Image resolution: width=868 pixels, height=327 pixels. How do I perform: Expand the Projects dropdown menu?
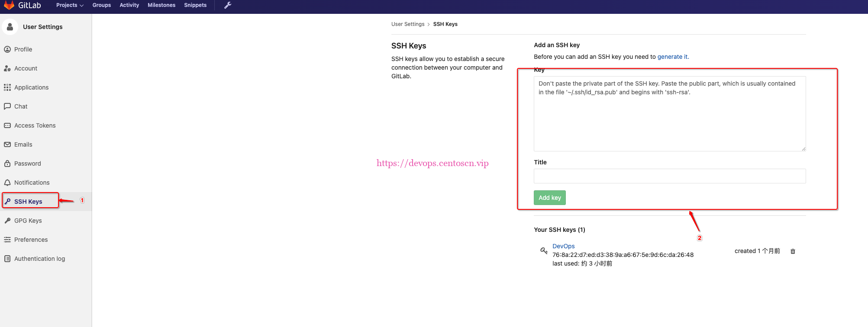pos(70,5)
